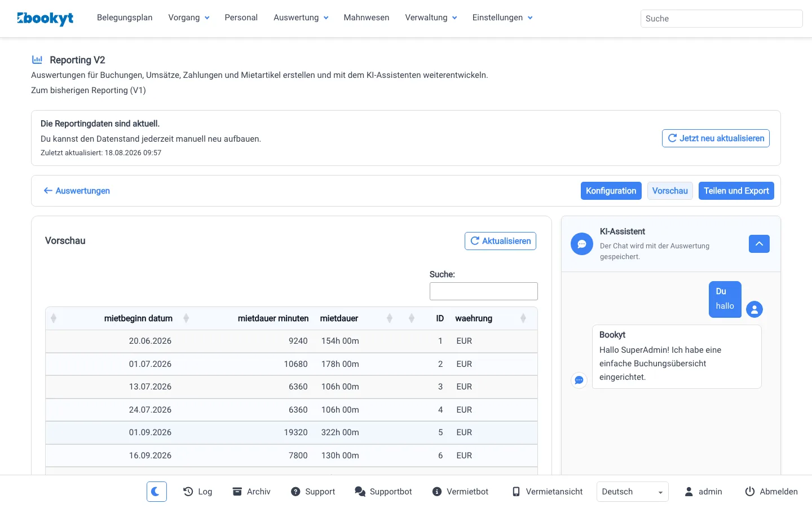812x508 pixels.
Task: Click the value 10680
Action: coord(295,364)
